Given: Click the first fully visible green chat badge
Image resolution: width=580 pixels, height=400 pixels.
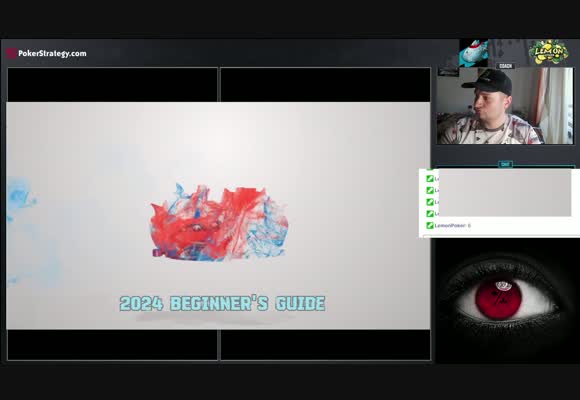Looking at the screenshot, I should (429, 179).
